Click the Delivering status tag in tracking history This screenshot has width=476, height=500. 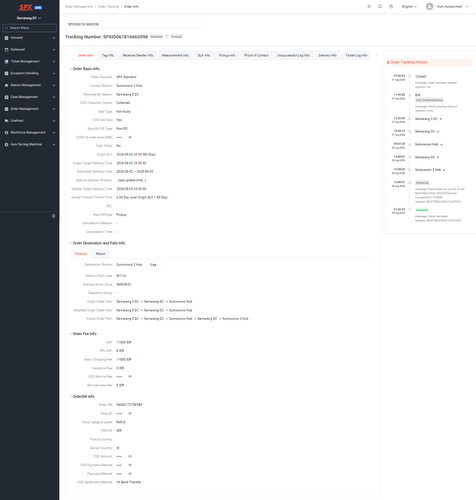[422, 183]
